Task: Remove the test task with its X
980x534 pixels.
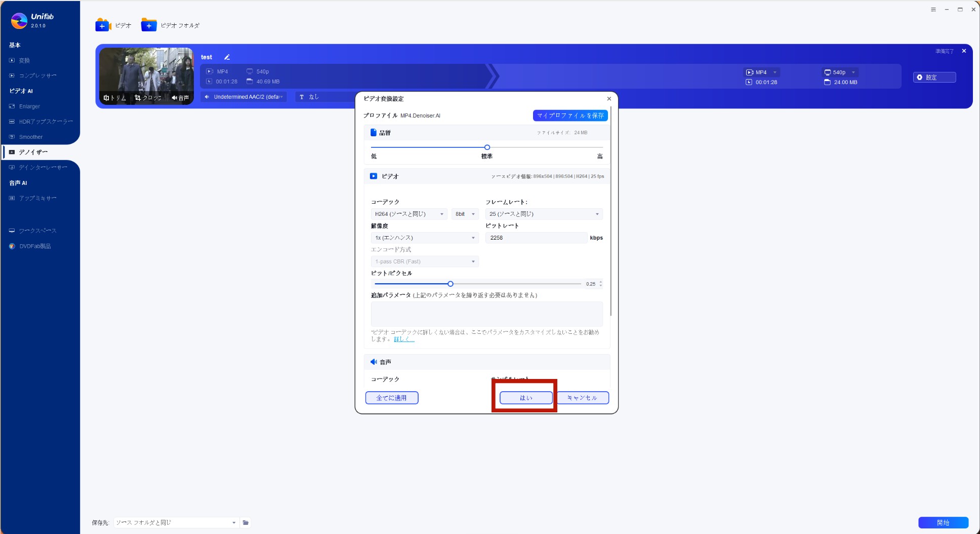Action: (964, 51)
